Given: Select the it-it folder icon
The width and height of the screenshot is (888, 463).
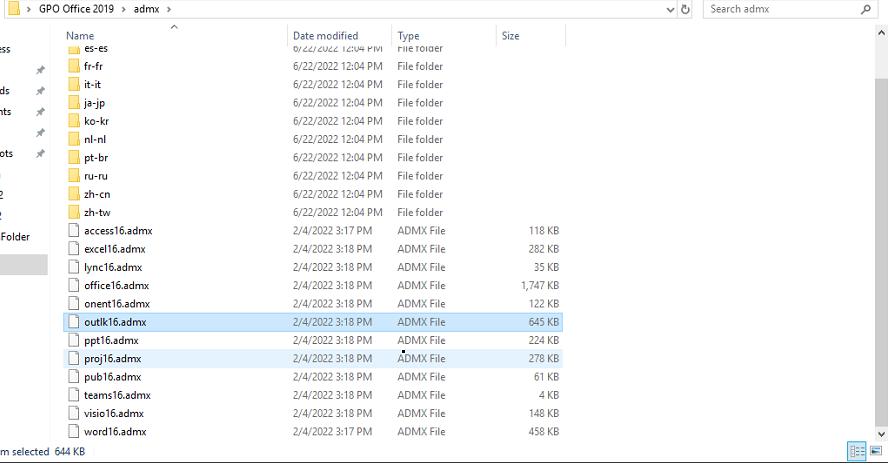Looking at the screenshot, I should (74, 84).
